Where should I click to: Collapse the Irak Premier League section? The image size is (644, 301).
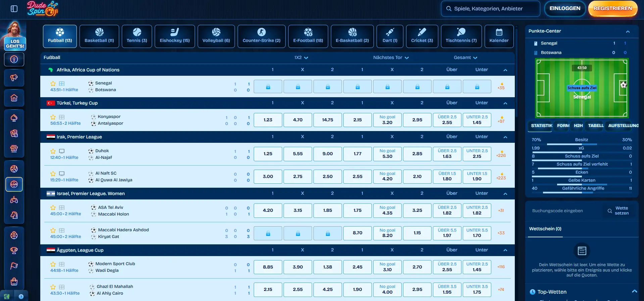click(x=505, y=137)
